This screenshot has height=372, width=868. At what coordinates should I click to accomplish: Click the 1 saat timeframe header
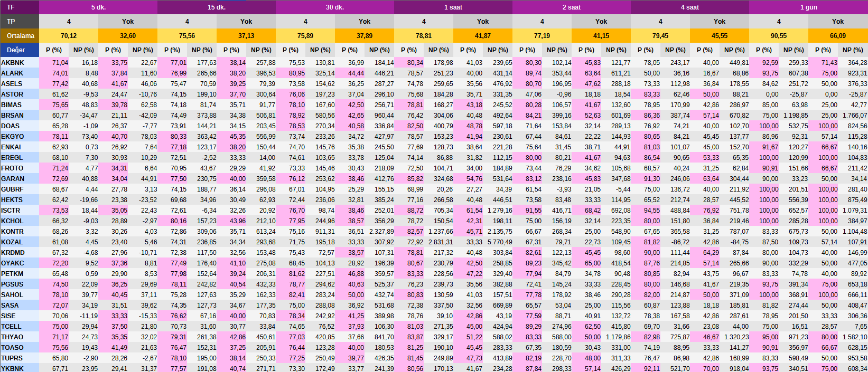click(x=453, y=7)
